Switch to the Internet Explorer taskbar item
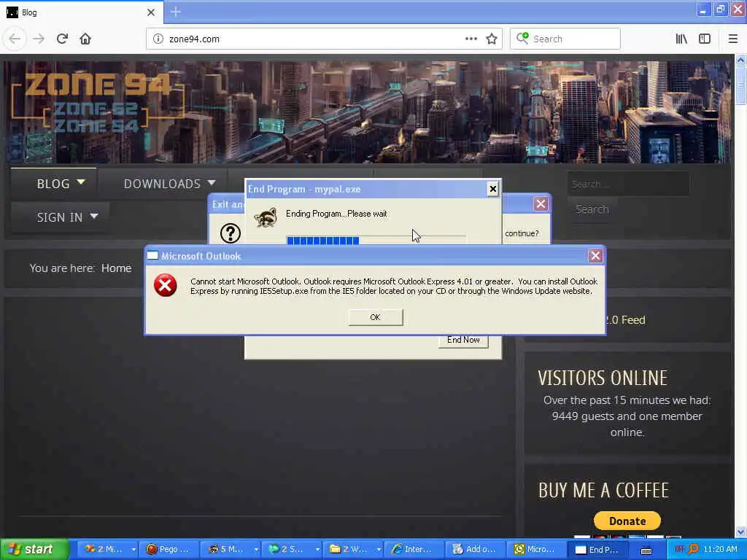This screenshot has height=560, width=747. [x=414, y=549]
